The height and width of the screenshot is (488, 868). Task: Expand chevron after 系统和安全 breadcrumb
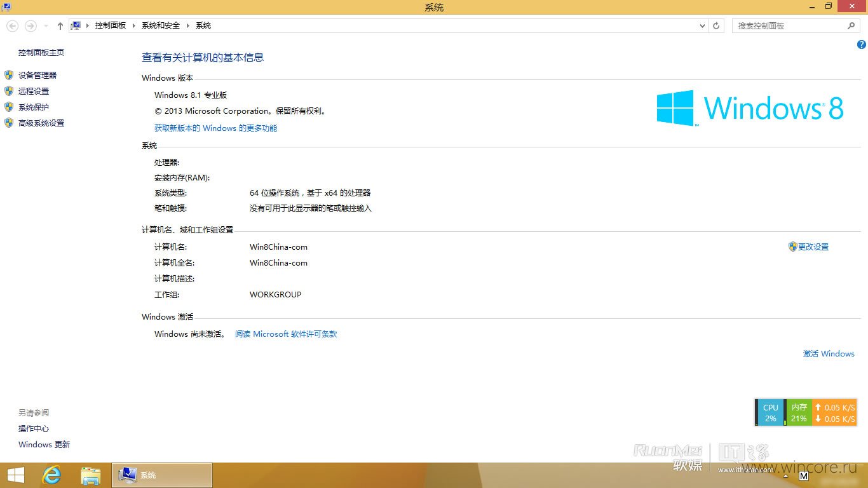(187, 25)
